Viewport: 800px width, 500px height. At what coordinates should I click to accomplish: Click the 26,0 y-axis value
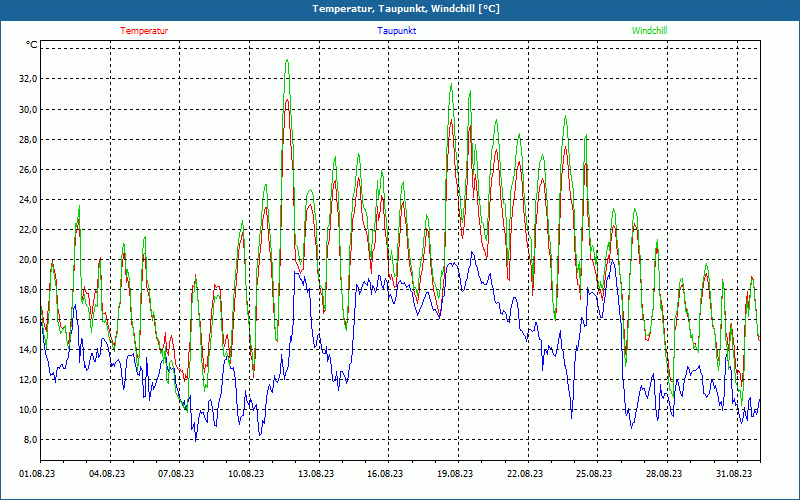pyautogui.click(x=28, y=169)
